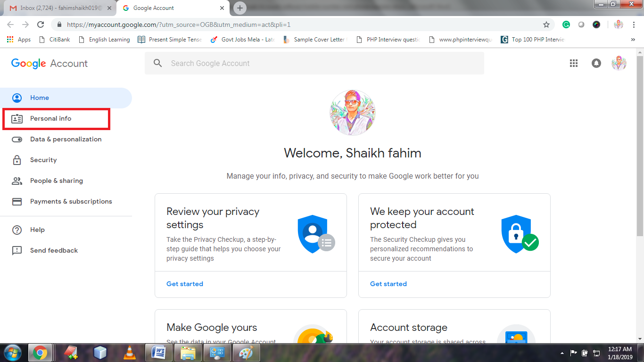
Task: Select the Security lock icon in sidebar
Action: pyautogui.click(x=17, y=160)
